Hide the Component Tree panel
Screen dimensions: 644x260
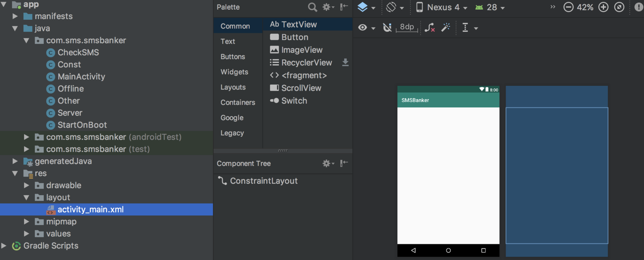click(344, 163)
